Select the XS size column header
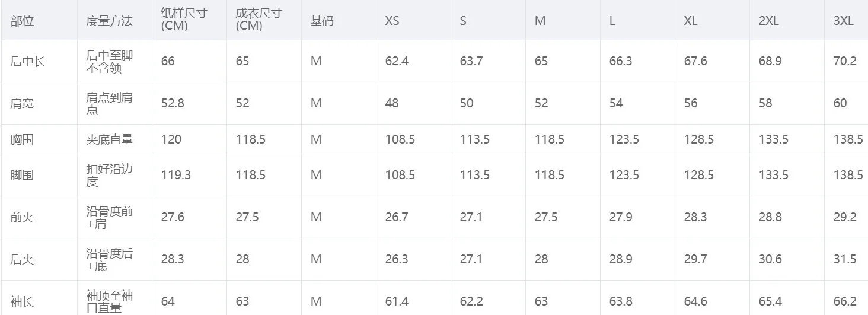Viewport: 868px width, 315px height. point(392,21)
